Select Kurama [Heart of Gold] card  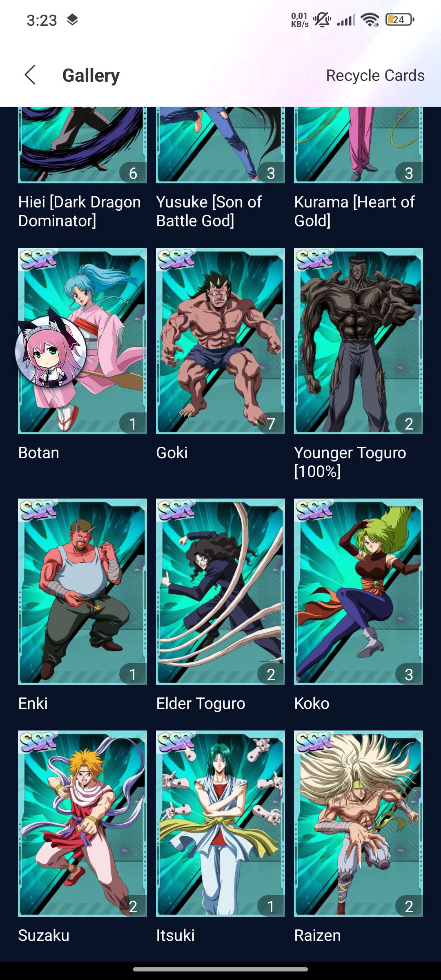click(359, 145)
